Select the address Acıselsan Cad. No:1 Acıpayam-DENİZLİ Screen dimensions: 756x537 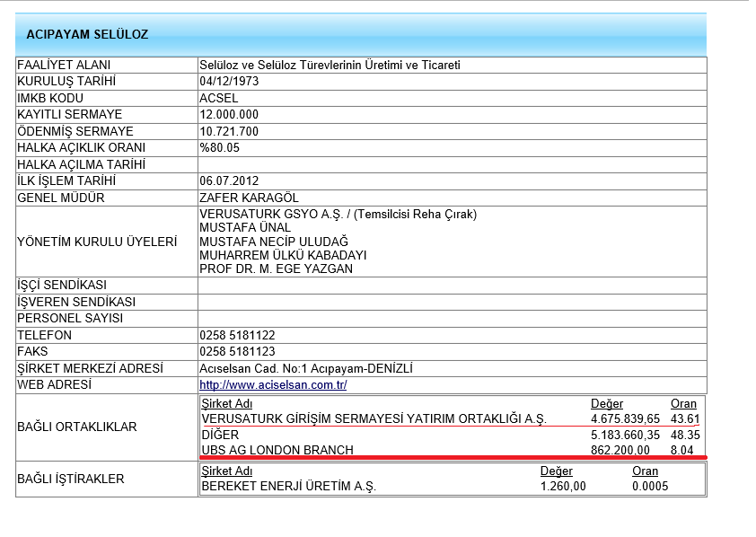pyautogui.click(x=306, y=369)
